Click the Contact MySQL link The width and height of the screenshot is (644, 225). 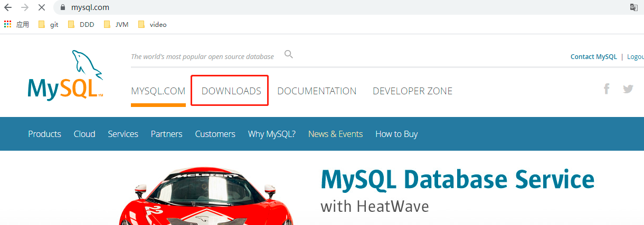[593, 57]
